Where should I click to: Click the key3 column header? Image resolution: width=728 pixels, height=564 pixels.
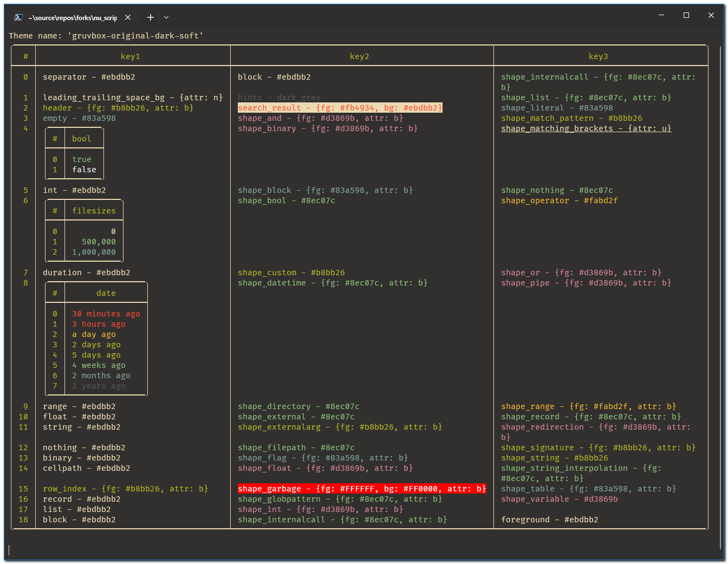pos(599,56)
